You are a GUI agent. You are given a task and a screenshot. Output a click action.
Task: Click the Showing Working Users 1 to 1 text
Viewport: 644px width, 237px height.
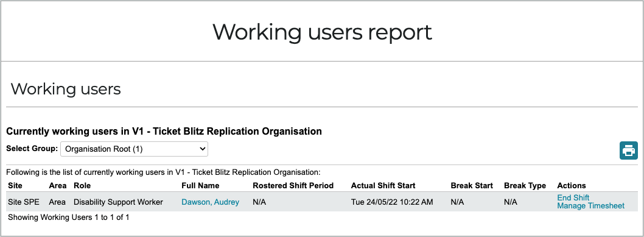(x=69, y=218)
